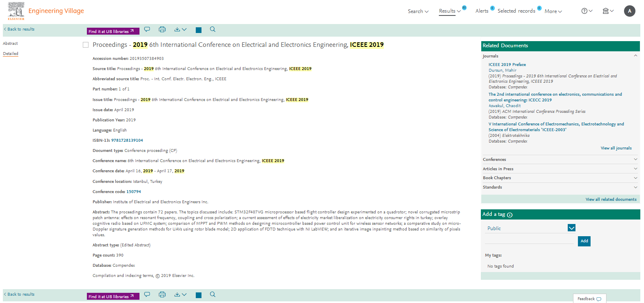This screenshot has width=644, height=303.
Task: Click the Related Documents panel header
Action: point(560,46)
